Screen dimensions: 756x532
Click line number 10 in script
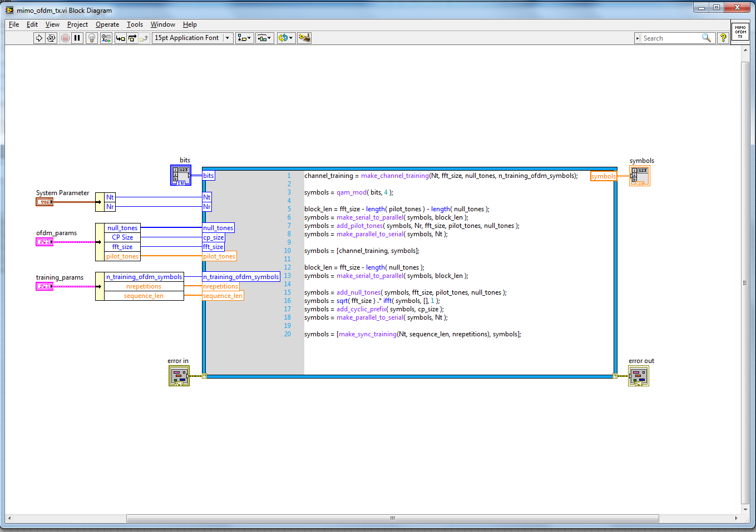click(x=288, y=251)
